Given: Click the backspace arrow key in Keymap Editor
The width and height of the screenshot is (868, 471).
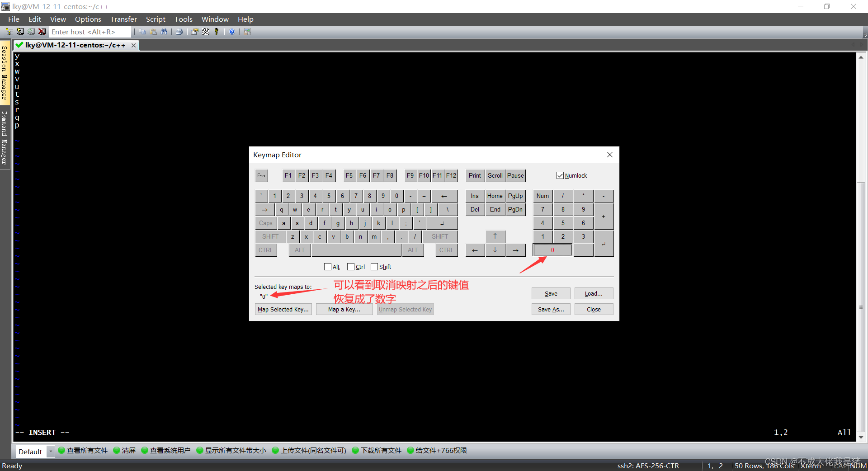Looking at the screenshot, I should [444, 196].
